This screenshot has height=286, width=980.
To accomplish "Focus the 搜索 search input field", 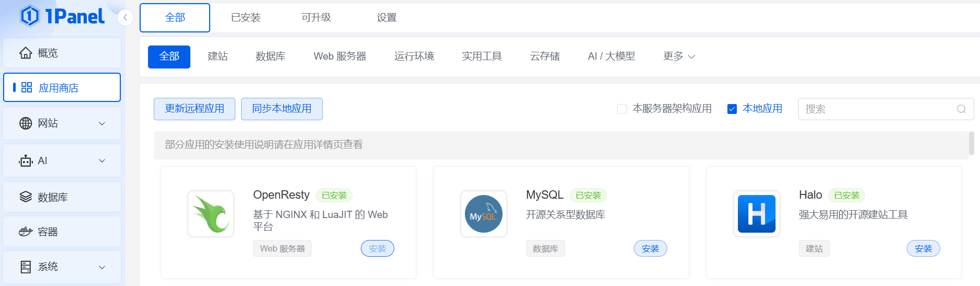I will [x=879, y=109].
